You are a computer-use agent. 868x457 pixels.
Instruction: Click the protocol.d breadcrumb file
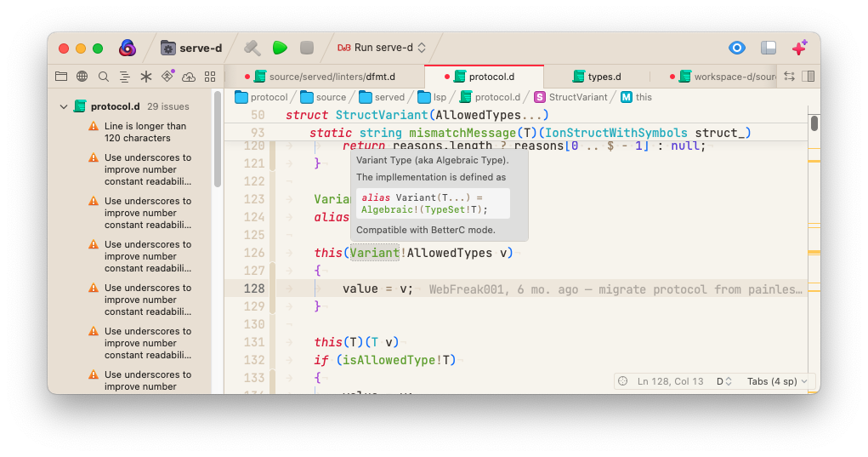click(x=491, y=98)
